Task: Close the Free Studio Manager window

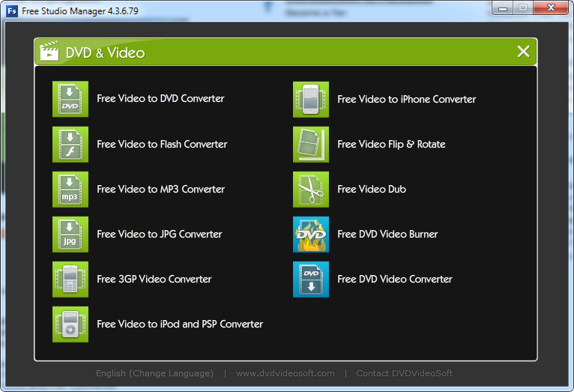Action: pyautogui.click(x=551, y=8)
